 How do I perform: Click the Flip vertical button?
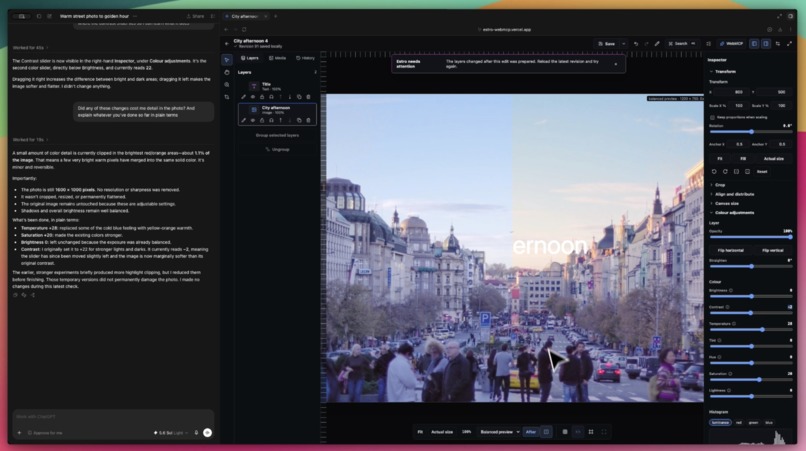(x=773, y=250)
